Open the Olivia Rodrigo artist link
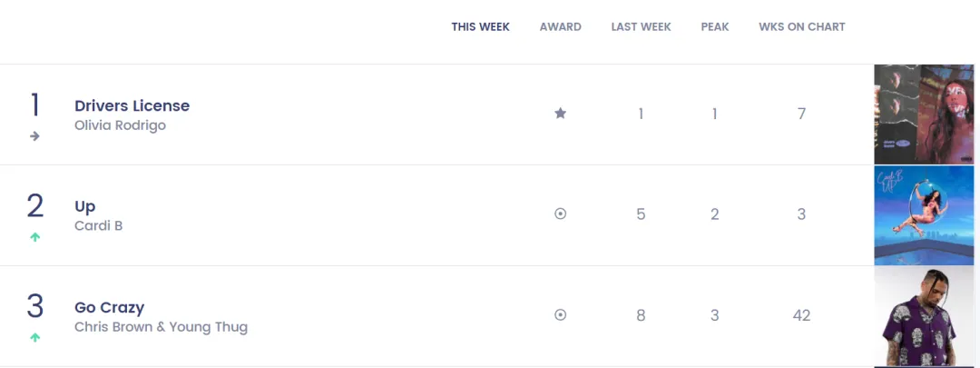The image size is (980, 368). click(120, 125)
